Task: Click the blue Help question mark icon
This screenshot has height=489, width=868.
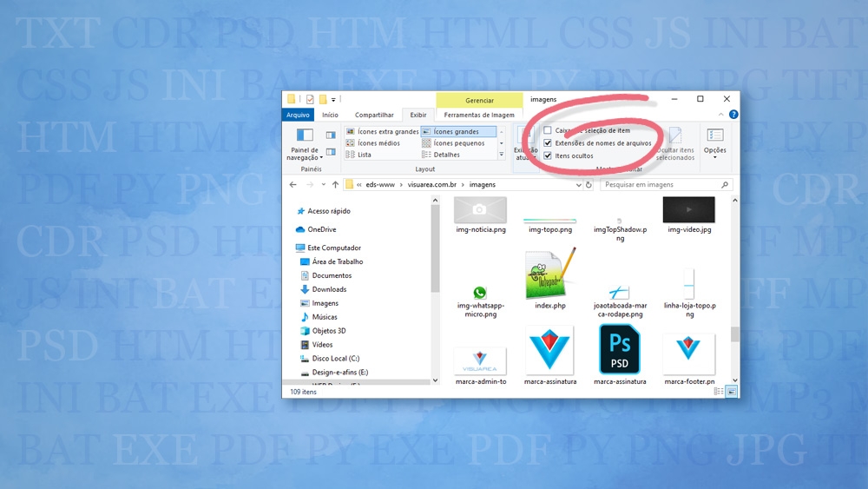Action: tap(733, 115)
